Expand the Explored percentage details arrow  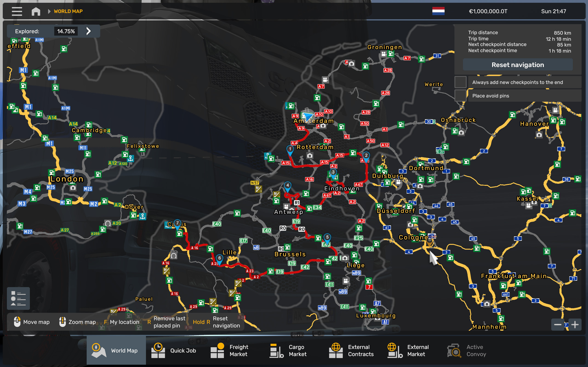pyautogui.click(x=89, y=31)
